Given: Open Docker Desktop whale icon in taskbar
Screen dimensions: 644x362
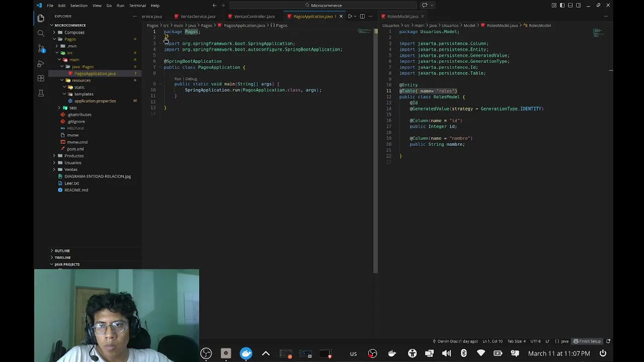Looking at the screenshot, I should (x=246, y=353).
